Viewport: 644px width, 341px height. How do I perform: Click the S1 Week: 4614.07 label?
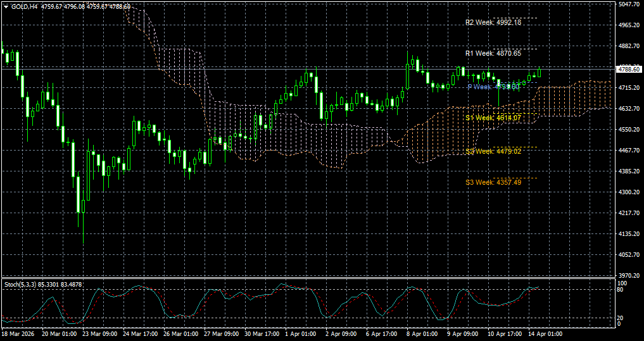point(493,118)
